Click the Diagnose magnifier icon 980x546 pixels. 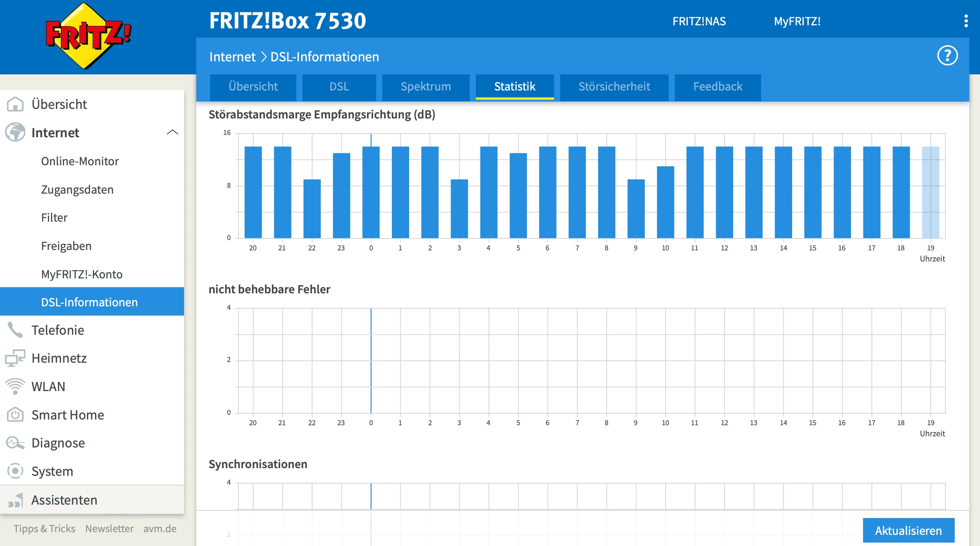[x=15, y=443]
